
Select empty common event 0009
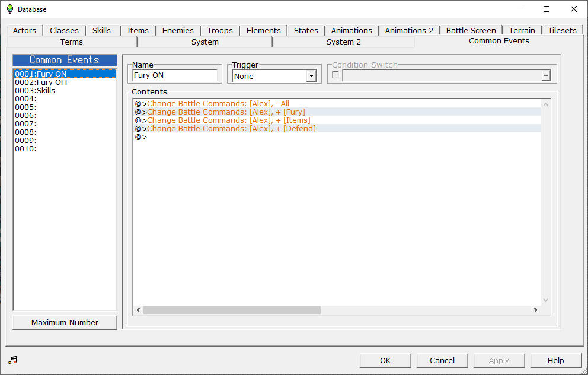pyautogui.click(x=65, y=141)
